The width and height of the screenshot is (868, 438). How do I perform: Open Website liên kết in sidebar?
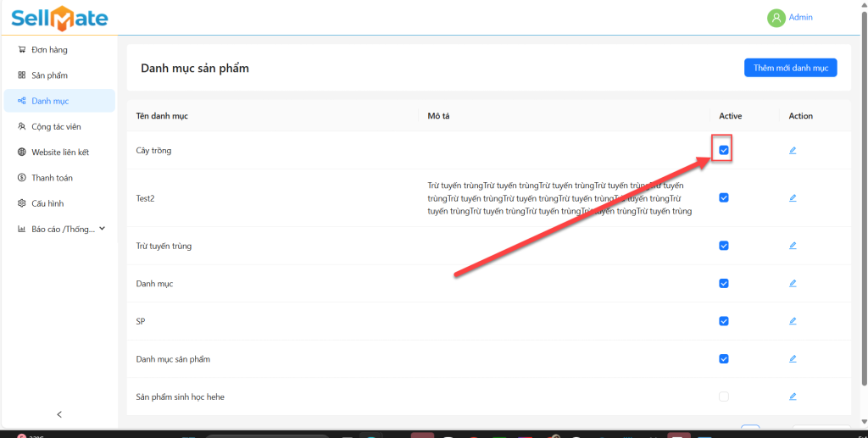pos(59,152)
